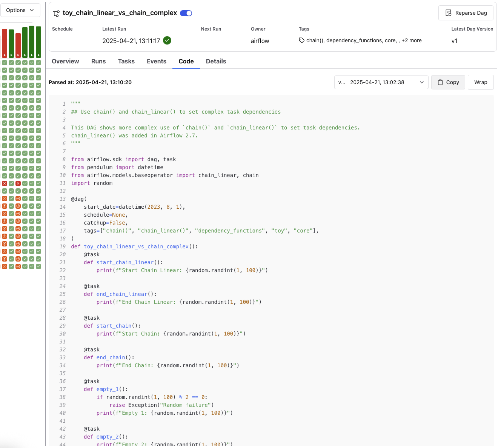Open the Options dropdown
Image resolution: width=501 pixels, height=448 pixels.
[x=20, y=10]
